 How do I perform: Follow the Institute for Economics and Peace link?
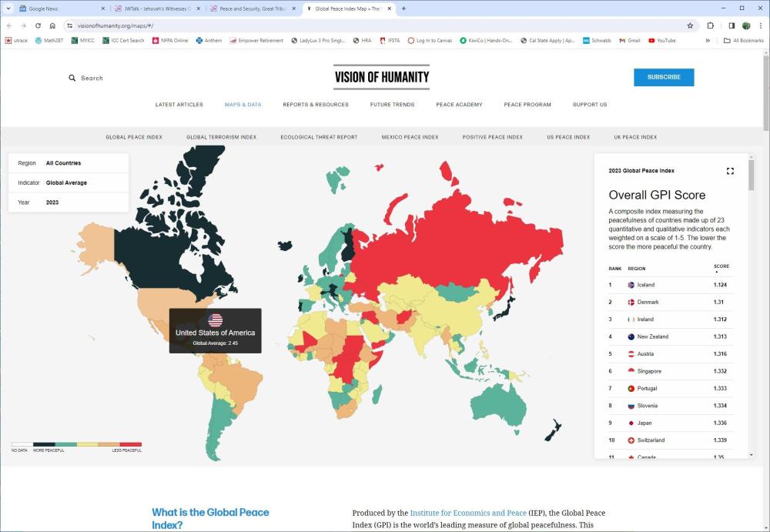click(x=468, y=513)
